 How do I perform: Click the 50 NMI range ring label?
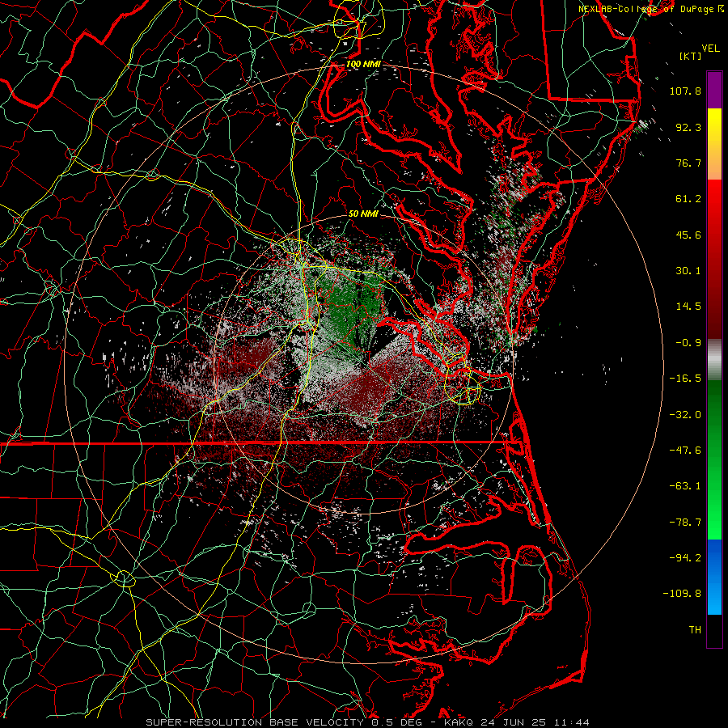[363, 214]
